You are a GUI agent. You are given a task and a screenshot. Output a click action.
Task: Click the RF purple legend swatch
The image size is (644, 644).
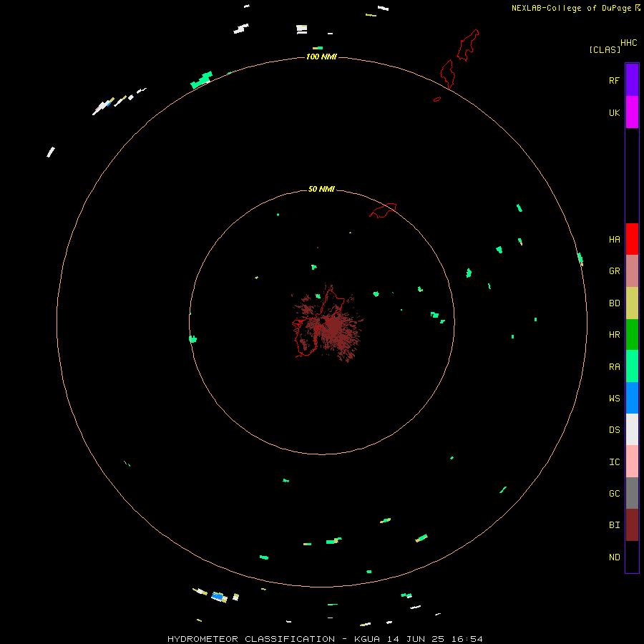click(632, 80)
